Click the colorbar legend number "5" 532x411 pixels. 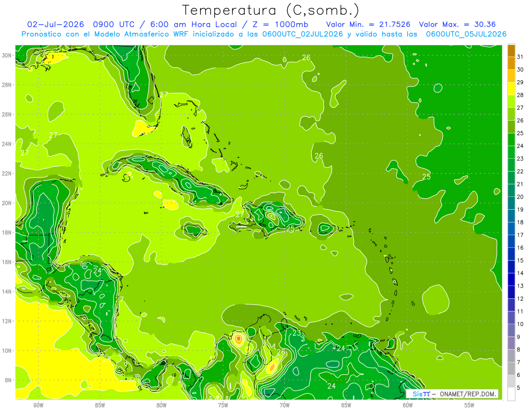tap(519, 388)
